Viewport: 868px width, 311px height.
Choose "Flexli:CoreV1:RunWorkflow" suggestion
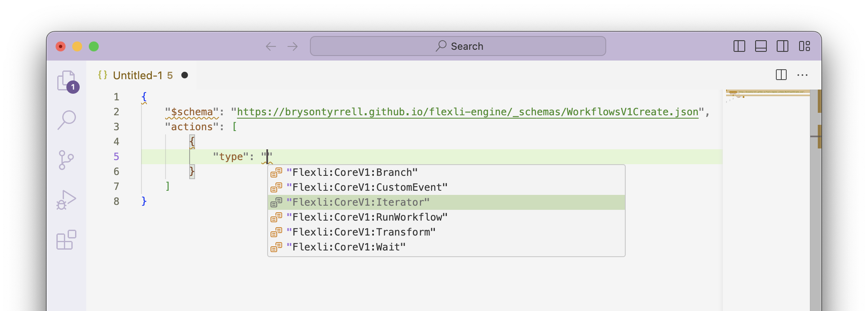pos(446,217)
